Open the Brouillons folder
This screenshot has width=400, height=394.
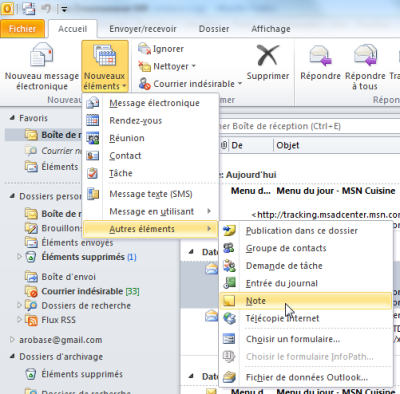[53, 228]
